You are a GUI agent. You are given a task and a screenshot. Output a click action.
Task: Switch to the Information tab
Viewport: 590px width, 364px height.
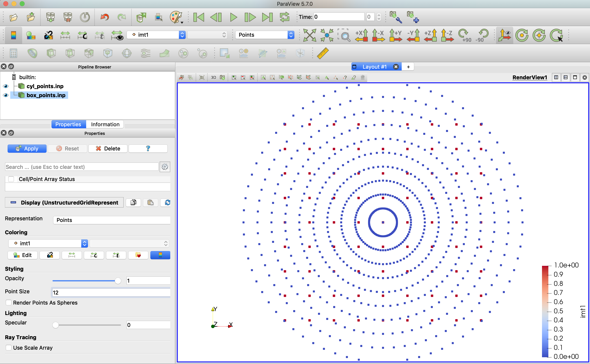[105, 124]
